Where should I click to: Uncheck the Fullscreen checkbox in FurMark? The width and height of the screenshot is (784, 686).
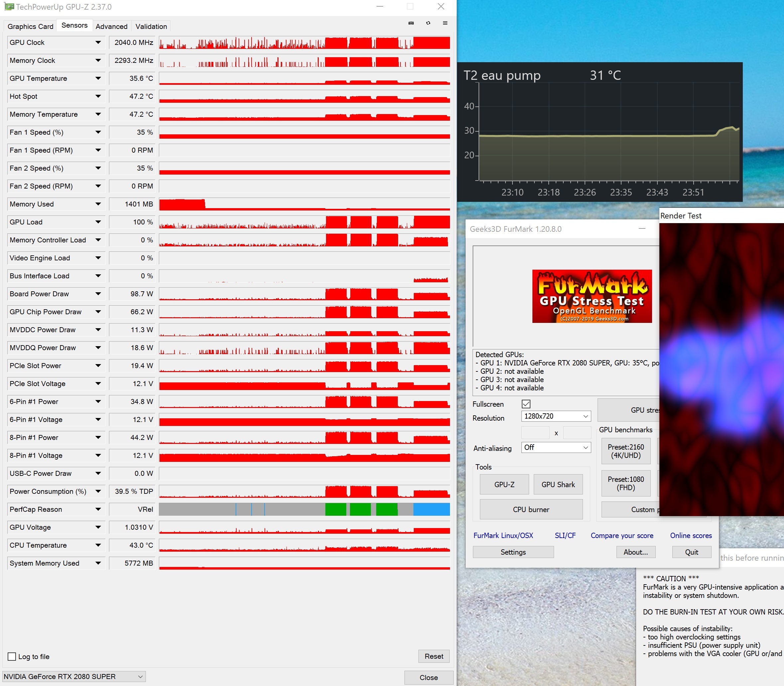[526, 404]
